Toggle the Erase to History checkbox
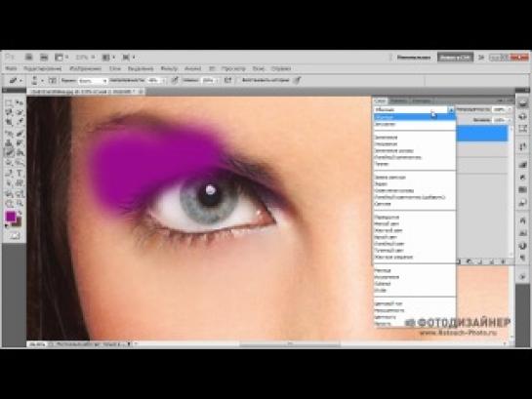This screenshot has height=399, width=532. click(x=238, y=80)
